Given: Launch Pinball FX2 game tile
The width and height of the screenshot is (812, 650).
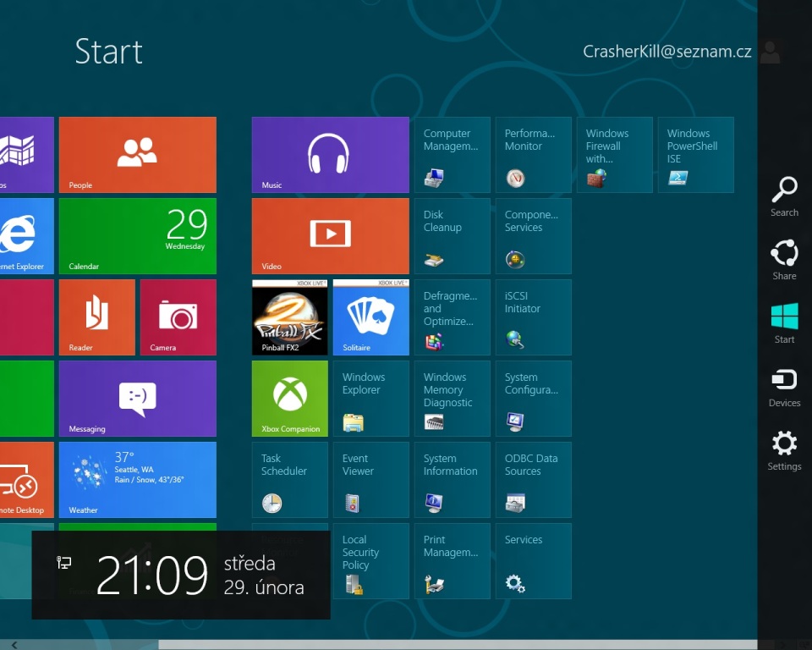Looking at the screenshot, I should tap(289, 317).
